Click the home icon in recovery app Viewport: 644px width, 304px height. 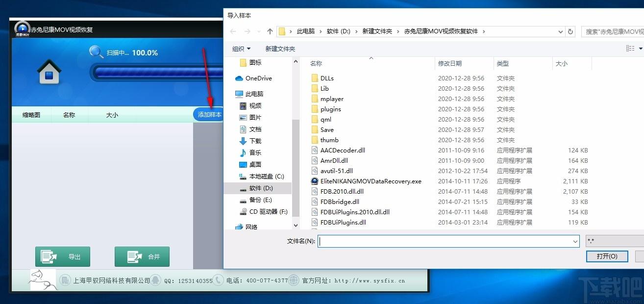49,71
